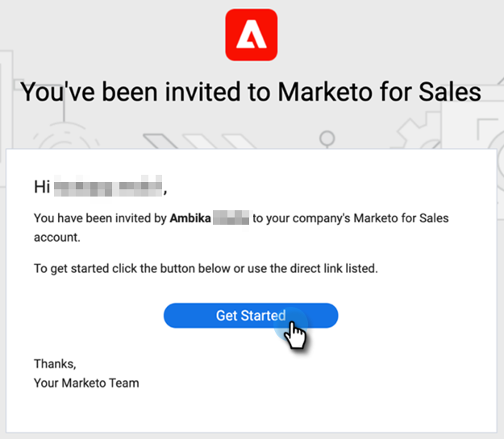Click the red Adobe logo icon
Screen dimensions: 504x439
(x=252, y=35)
